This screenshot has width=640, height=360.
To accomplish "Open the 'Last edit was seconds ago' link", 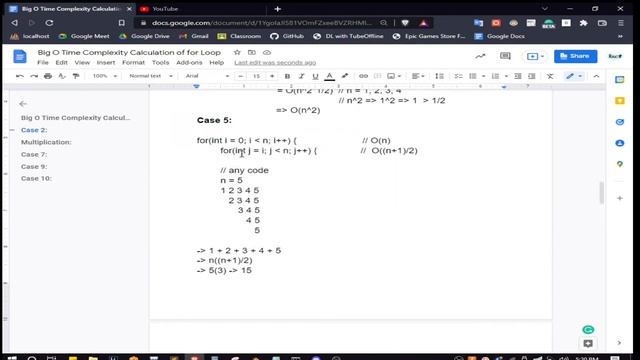I will coord(275,62).
